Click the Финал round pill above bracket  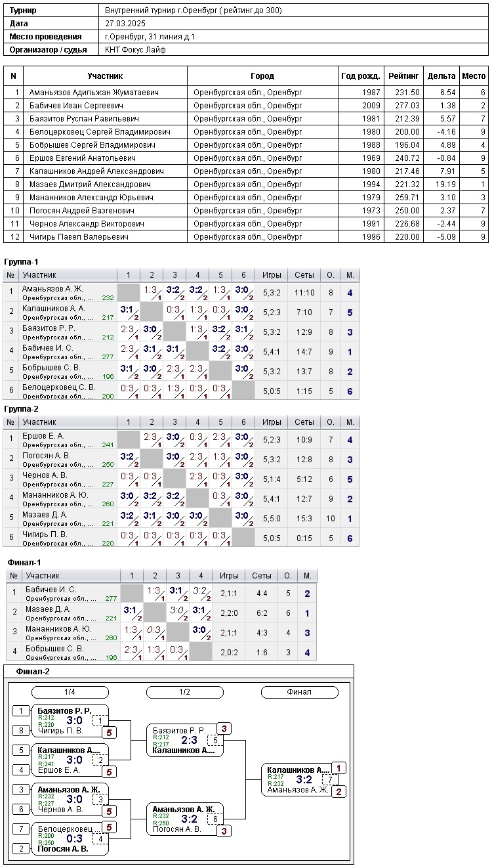click(x=299, y=692)
